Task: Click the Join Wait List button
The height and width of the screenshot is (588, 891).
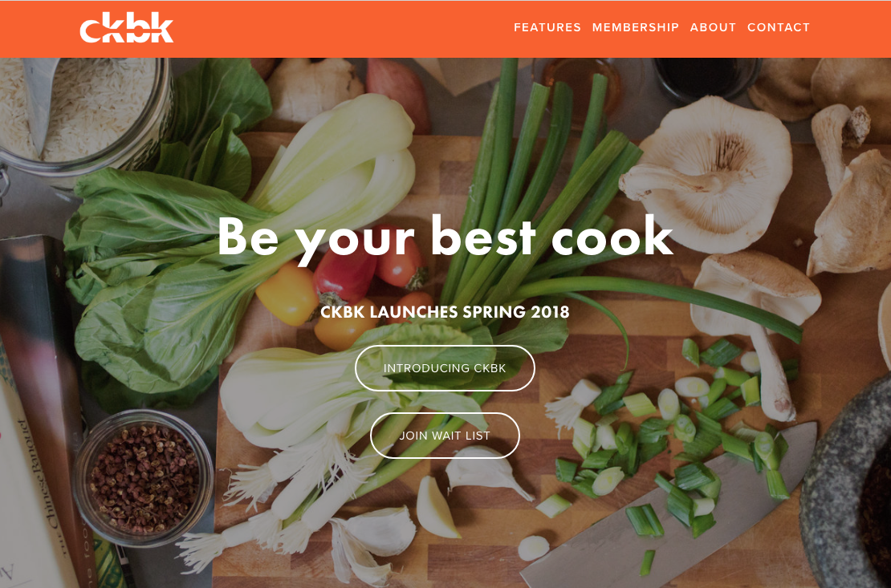Action: click(x=445, y=436)
